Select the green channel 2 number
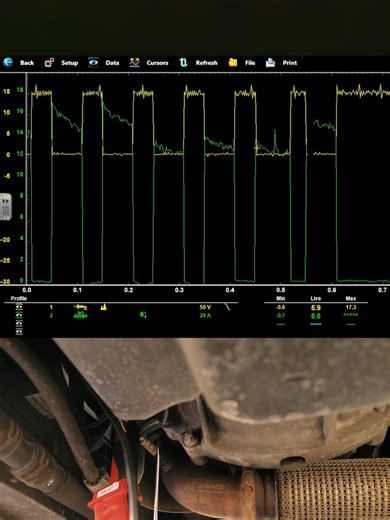The width and height of the screenshot is (390, 520). [51, 315]
